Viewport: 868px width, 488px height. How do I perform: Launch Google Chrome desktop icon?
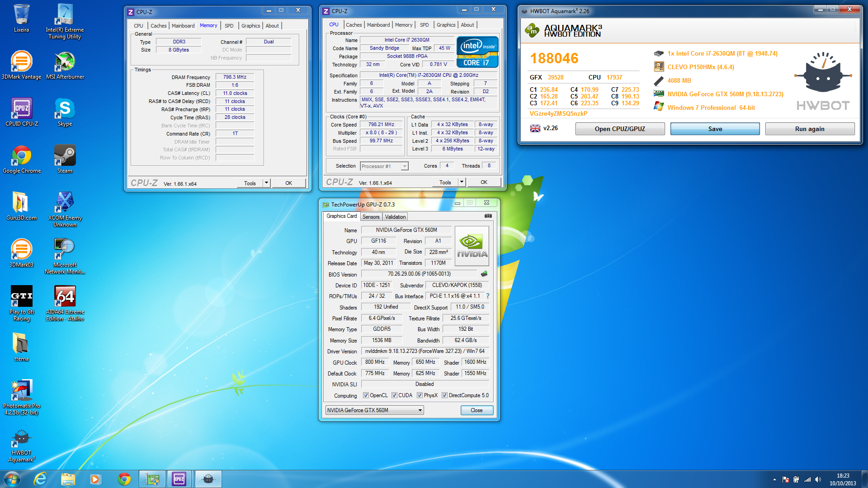(21, 159)
